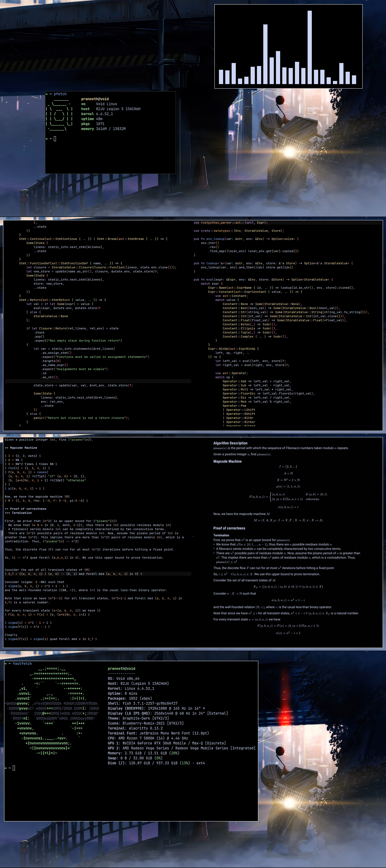The width and height of the screenshot is (386, 868).
Task: Select the 'Operator::LShift' line
Action: pyautogui.click(x=239, y=410)
